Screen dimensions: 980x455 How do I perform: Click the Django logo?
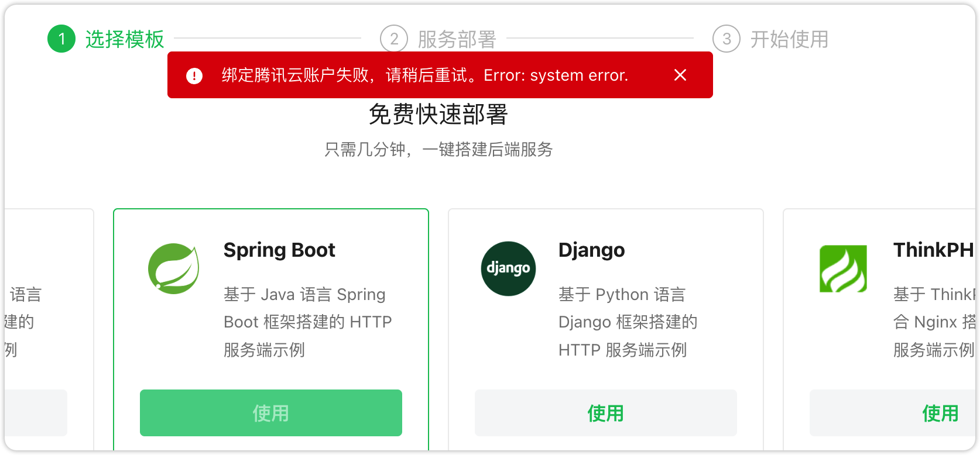click(x=508, y=268)
